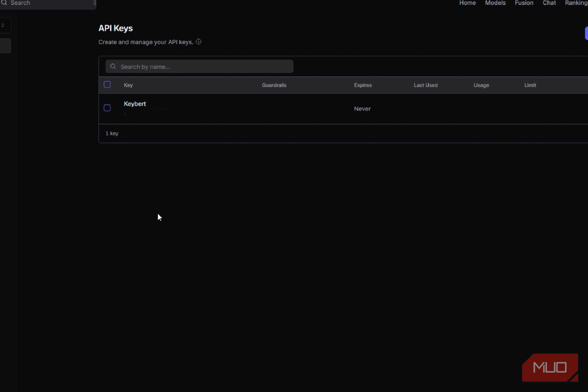This screenshot has height=392, width=588.
Task: Click the top-left Search magnifier icon
Action: click(x=4, y=3)
